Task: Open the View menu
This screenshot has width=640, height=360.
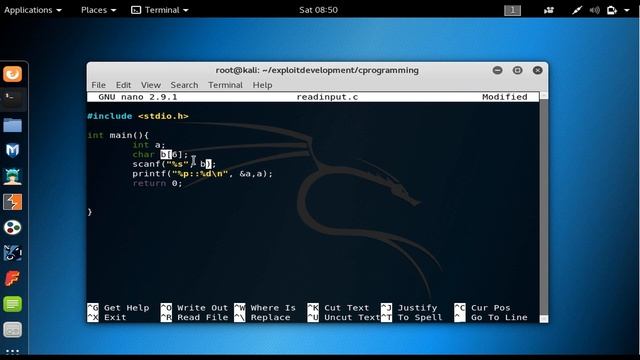Action: (151, 85)
